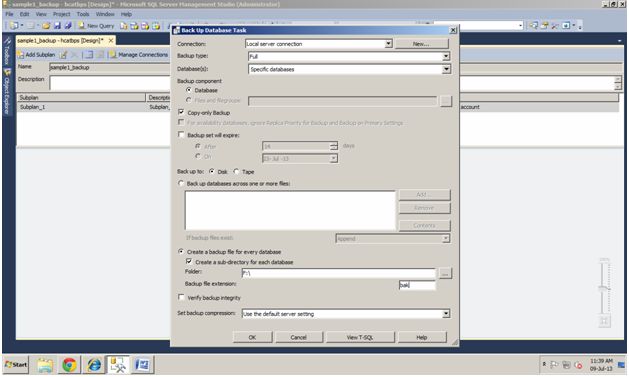
Task: Open the Window menu
Action: 105,14
